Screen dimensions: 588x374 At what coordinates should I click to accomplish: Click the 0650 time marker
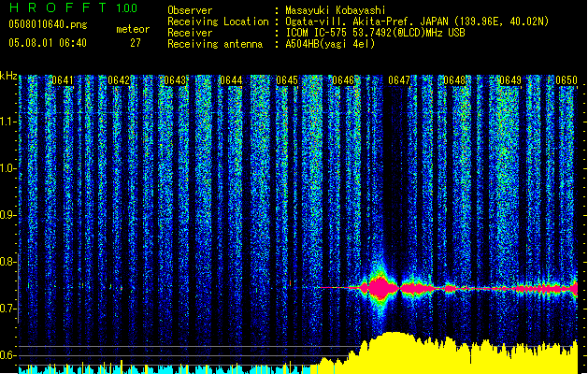pyautogui.click(x=566, y=80)
